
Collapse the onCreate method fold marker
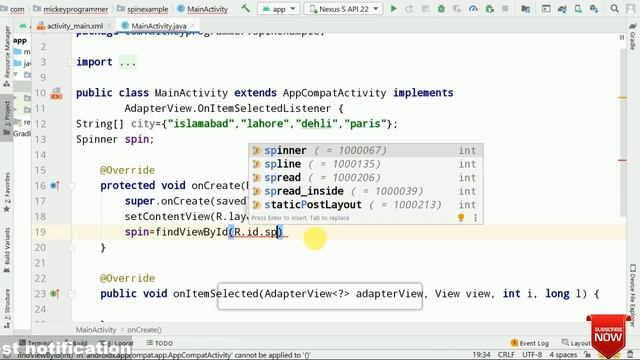(x=71, y=186)
